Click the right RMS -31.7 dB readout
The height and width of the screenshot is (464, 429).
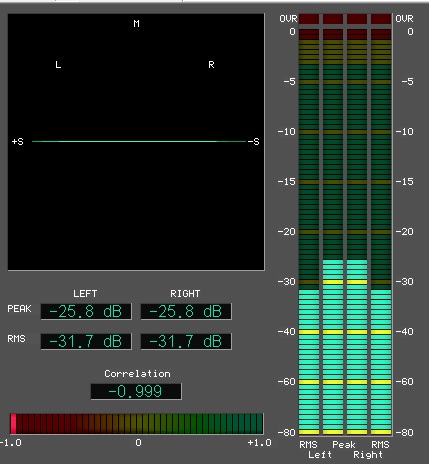tap(186, 341)
